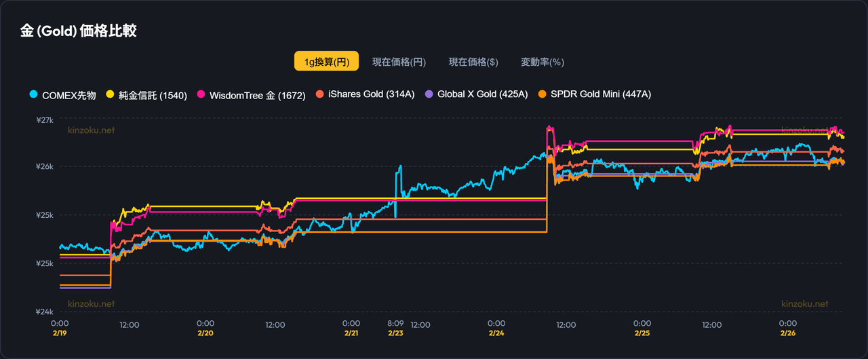Click the bottom-right kinzoku.net watermark
Image resolution: width=868 pixels, height=359 pixels.
tap(804, 304)
